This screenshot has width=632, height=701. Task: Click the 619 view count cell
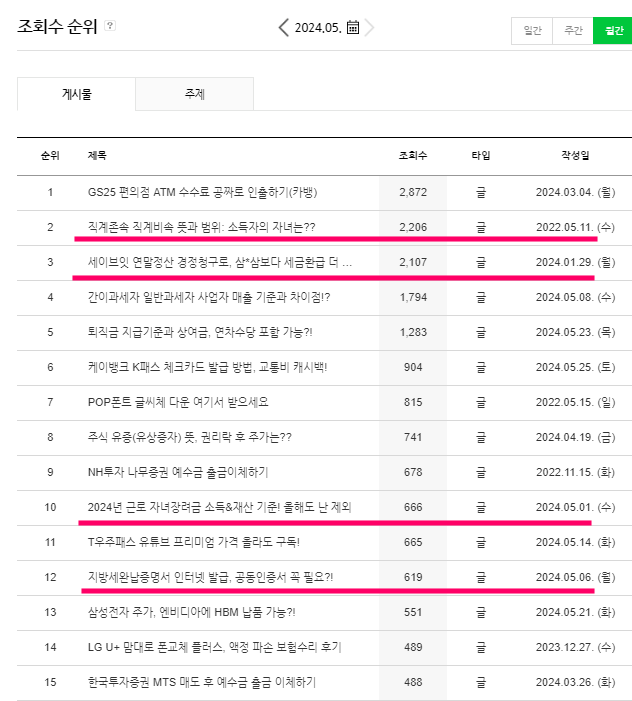click(413, 577)
